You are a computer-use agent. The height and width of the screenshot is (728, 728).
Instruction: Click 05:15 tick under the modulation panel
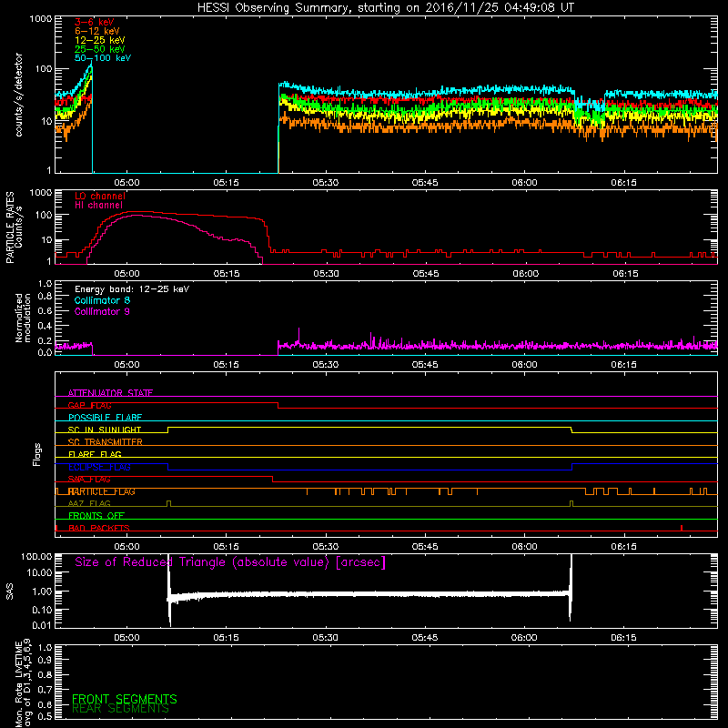point(226,365)
